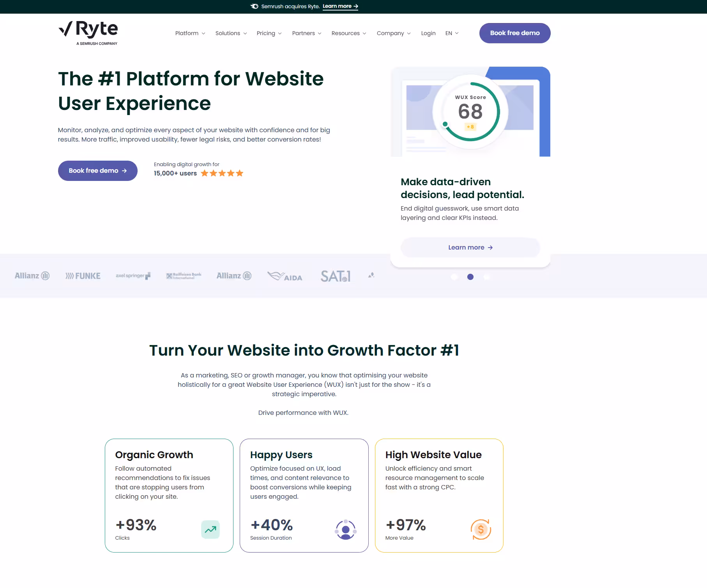The height and width of the screenshot is (588, 707).
Task: Click the +40% Session Duration statistic
Action: (x=272, y=529)
